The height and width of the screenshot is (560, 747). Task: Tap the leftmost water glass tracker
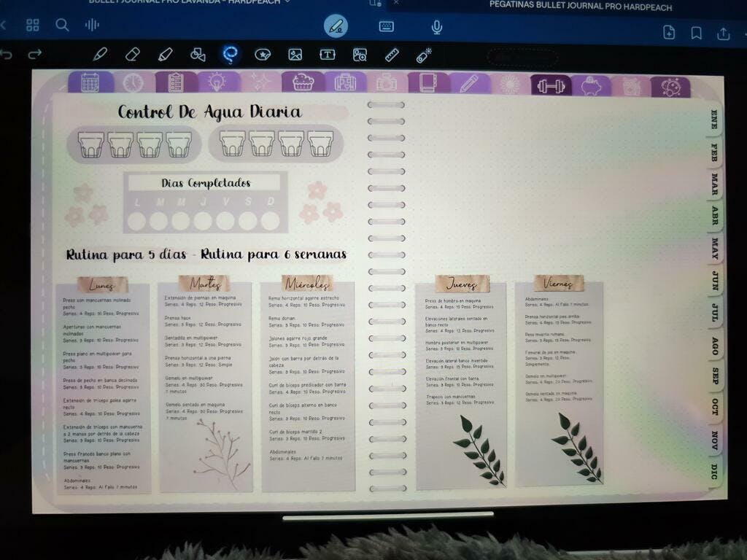click(91, 144)
